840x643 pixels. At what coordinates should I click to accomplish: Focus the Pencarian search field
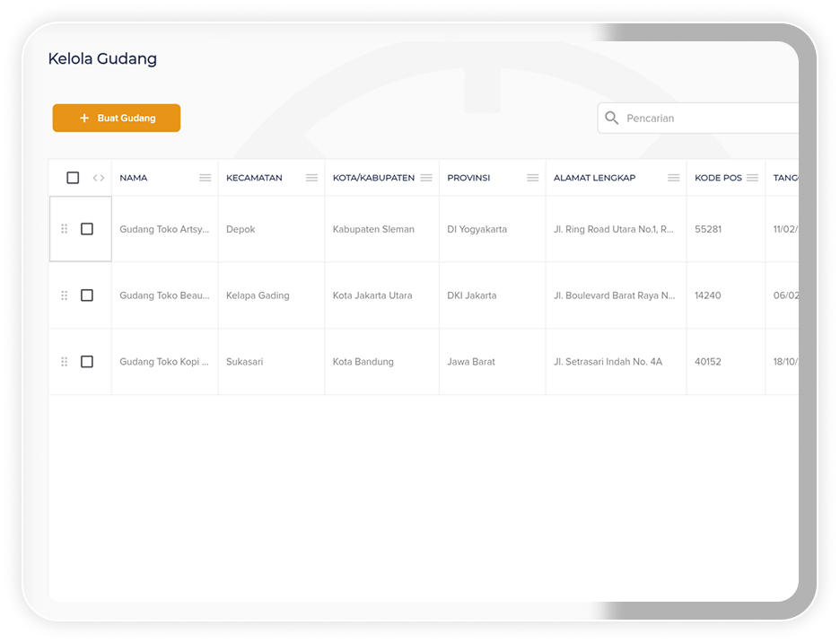[709, 119]
